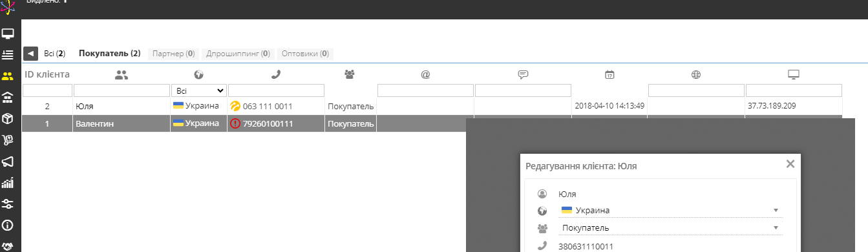Sort by client group column icon
This screenshot has width=868, height=252.
(350, 75)
